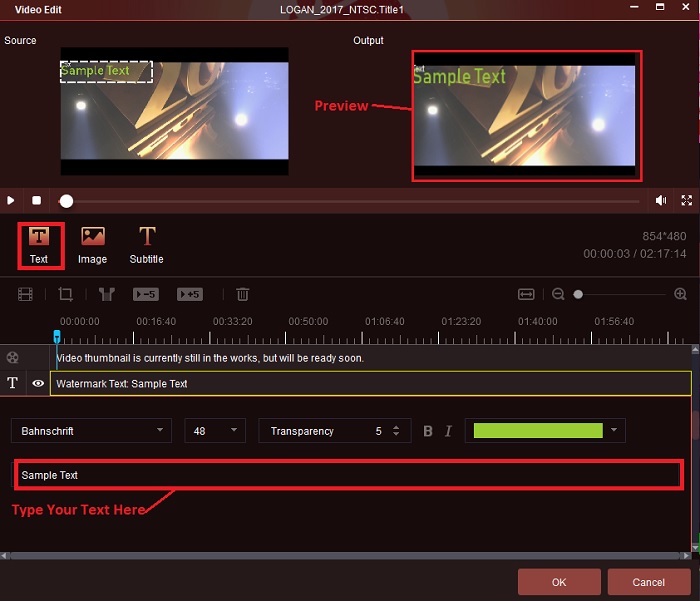Step forward 5 seconds
The image size is (700, 601).
point(190,294)
